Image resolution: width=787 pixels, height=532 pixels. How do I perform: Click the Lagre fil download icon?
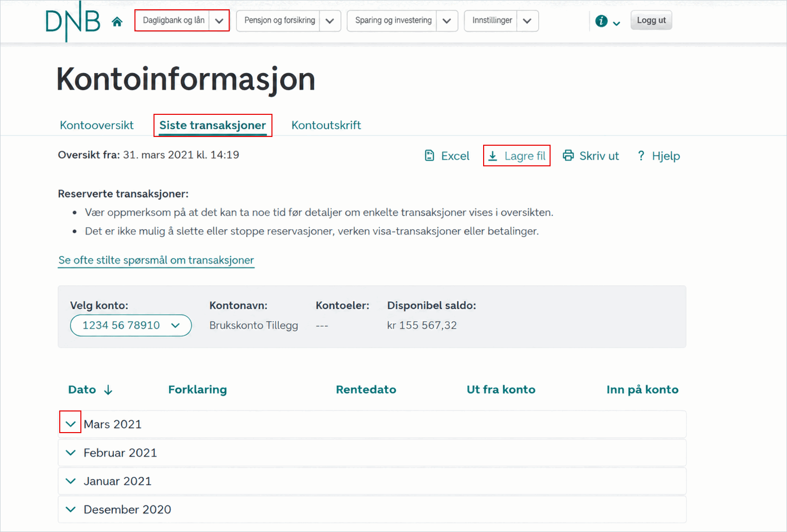(493, 156)
